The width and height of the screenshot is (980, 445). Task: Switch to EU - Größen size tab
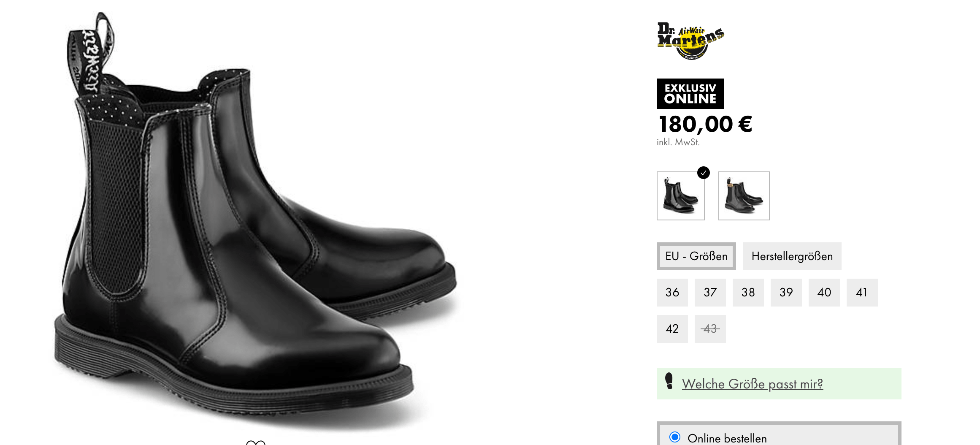696,256
